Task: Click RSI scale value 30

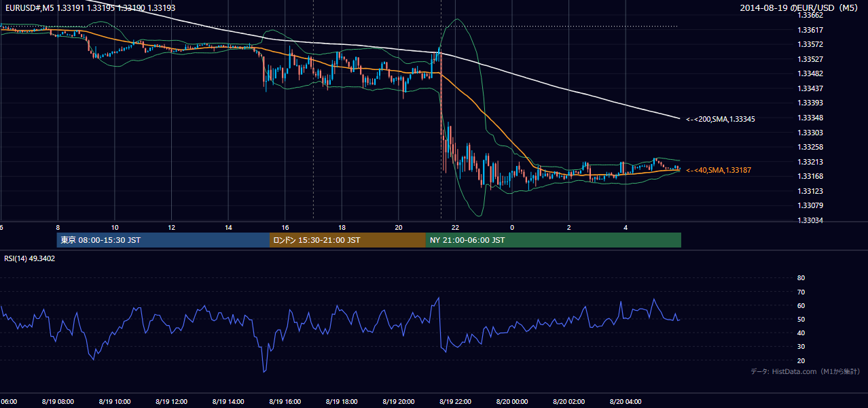Action: 801,347
